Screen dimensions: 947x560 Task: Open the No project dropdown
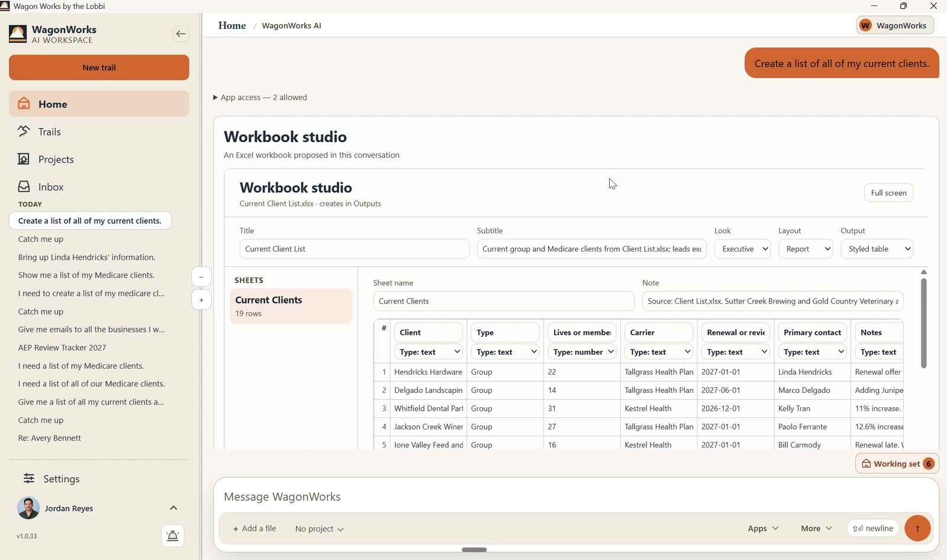[319, 529]
